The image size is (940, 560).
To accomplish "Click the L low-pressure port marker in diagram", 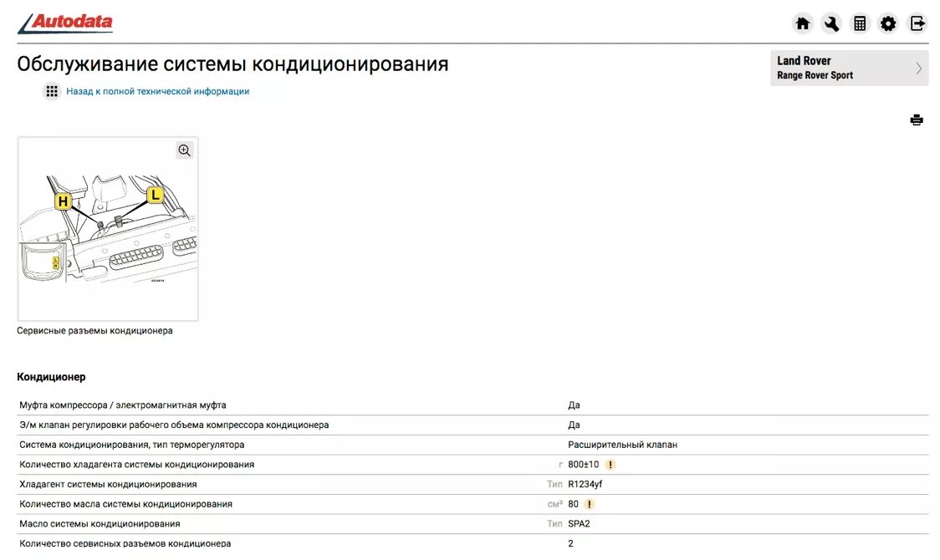I will (x=156, y=195).
